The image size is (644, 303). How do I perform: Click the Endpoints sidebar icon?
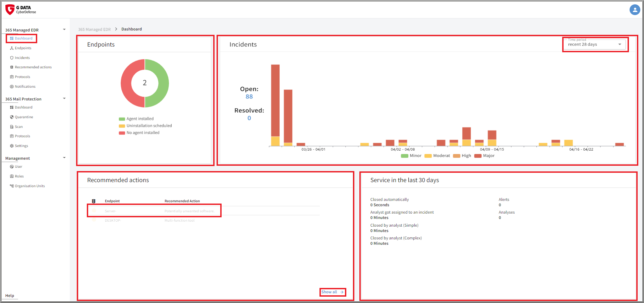12,48
